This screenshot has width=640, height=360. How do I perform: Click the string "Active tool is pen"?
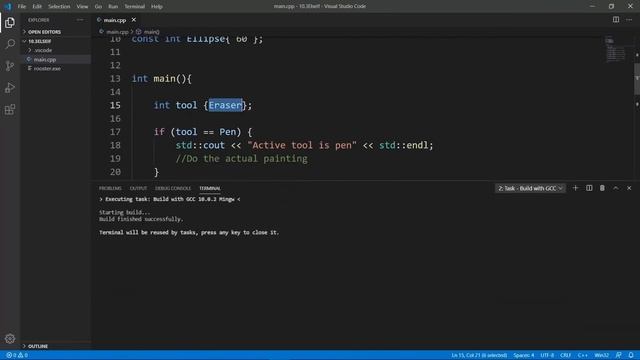[x=302, y=145]
